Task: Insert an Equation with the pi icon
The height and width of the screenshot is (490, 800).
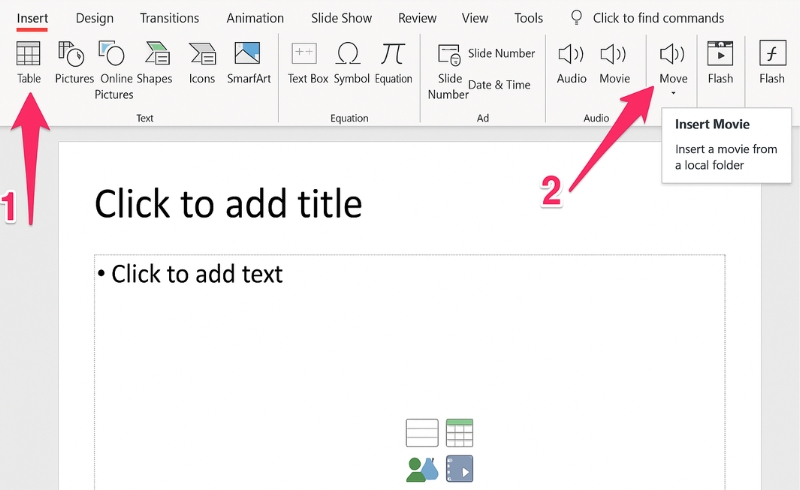Action: [393, 62]
